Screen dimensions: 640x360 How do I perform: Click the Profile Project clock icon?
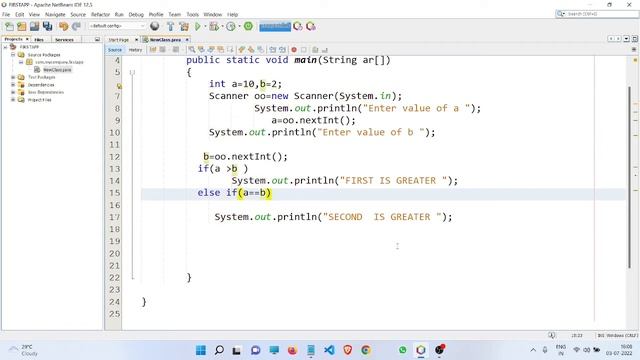[231, 27]
